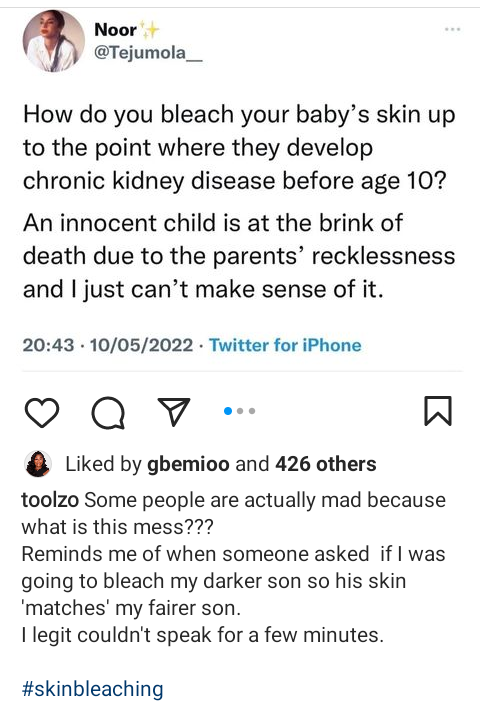
Task: Save post with bookmark icon
Action: pyautogui.click(x=438, y=410)
